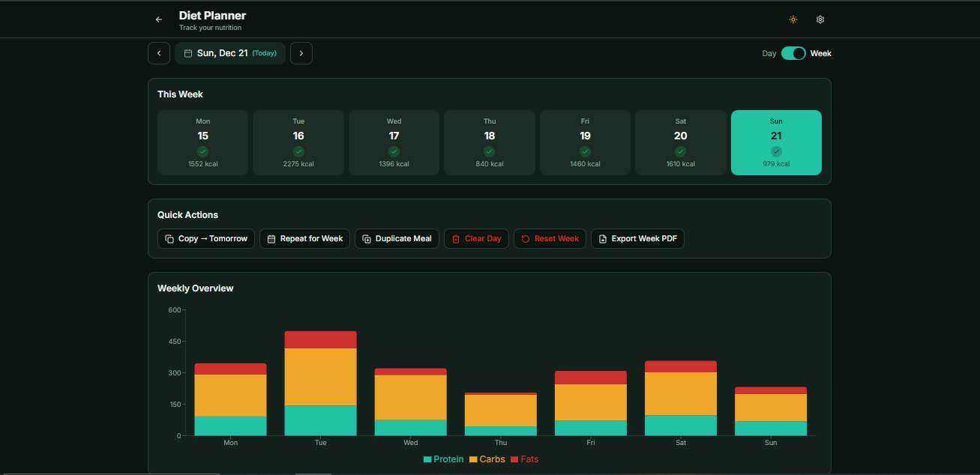Open settings via the gear icon

820,19
